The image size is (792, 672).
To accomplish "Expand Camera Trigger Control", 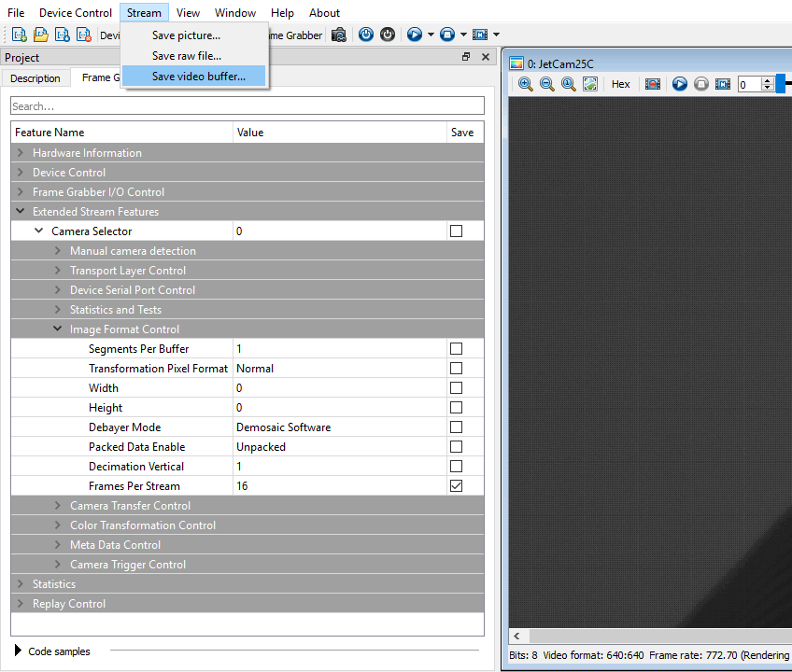I will [x=58, y=564].
